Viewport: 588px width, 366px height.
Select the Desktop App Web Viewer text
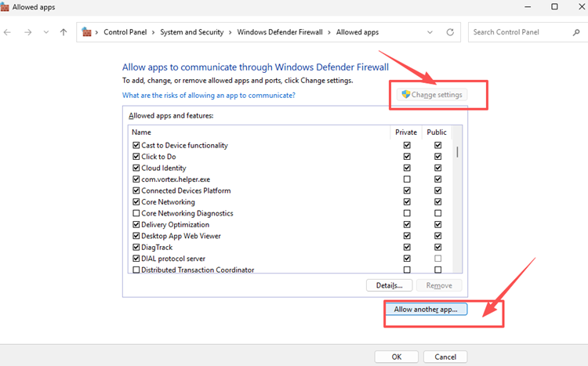pos(181,236)
